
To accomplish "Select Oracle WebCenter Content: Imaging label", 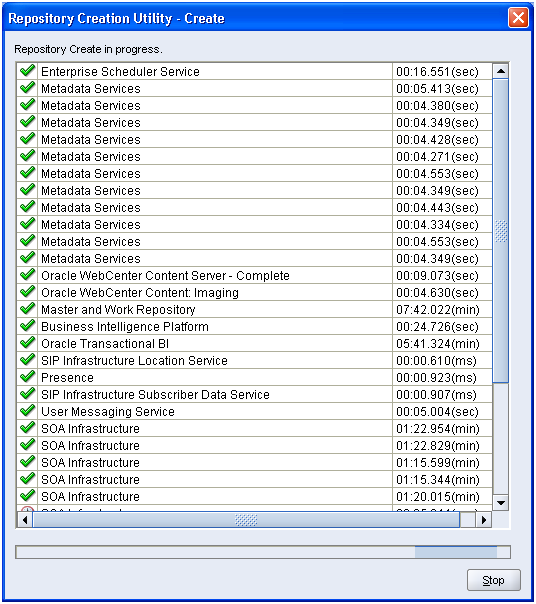I will pos(140,293).
